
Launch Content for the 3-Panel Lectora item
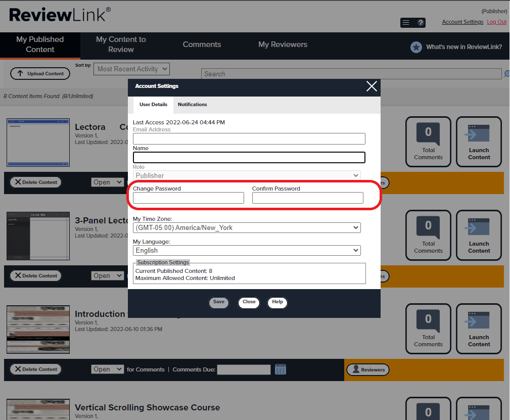479,235
